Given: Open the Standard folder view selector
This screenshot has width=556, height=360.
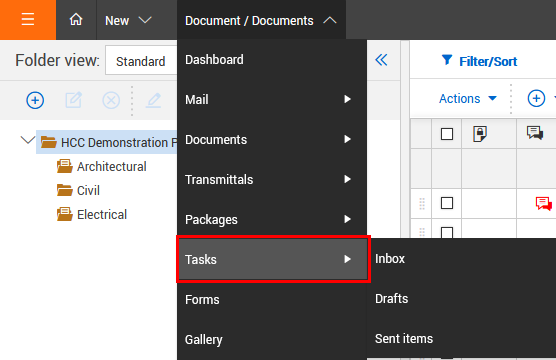Looking at the screenshot, I should pyautogui.click(x=141, y=60).
